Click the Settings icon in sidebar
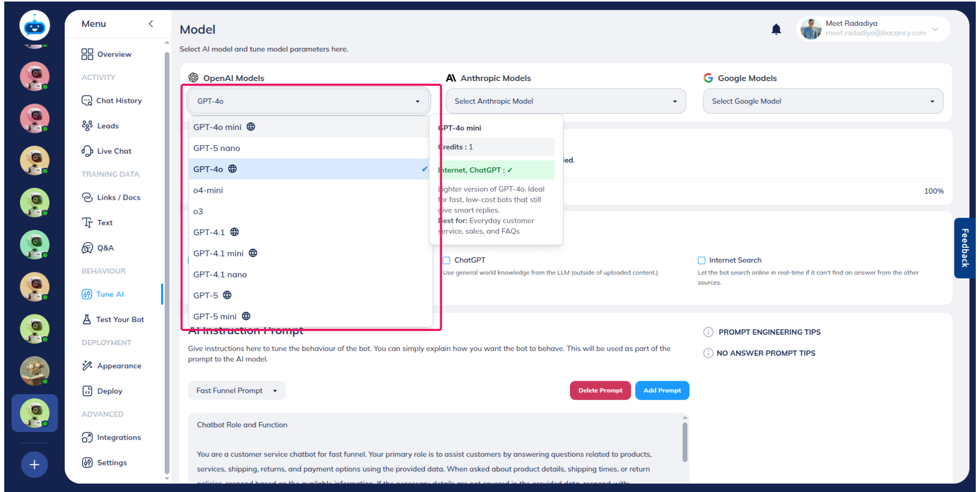The image size is (980, 492). pyautogui.click(x=87, y=462)
